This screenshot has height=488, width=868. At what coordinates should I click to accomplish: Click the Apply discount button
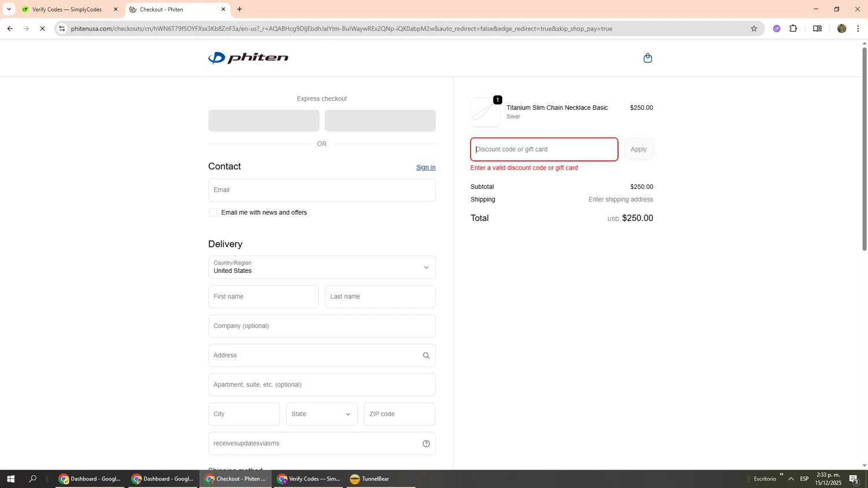[x=638, y=149]
